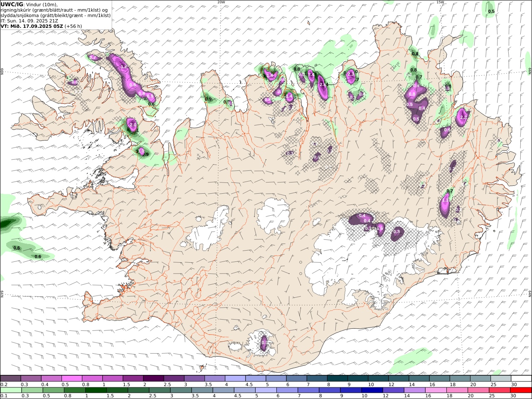Image resolution: width=532 pixels, height=399 pixels.
Task: Pick the darkest green swatch in the lower scale
Action: 96,390
